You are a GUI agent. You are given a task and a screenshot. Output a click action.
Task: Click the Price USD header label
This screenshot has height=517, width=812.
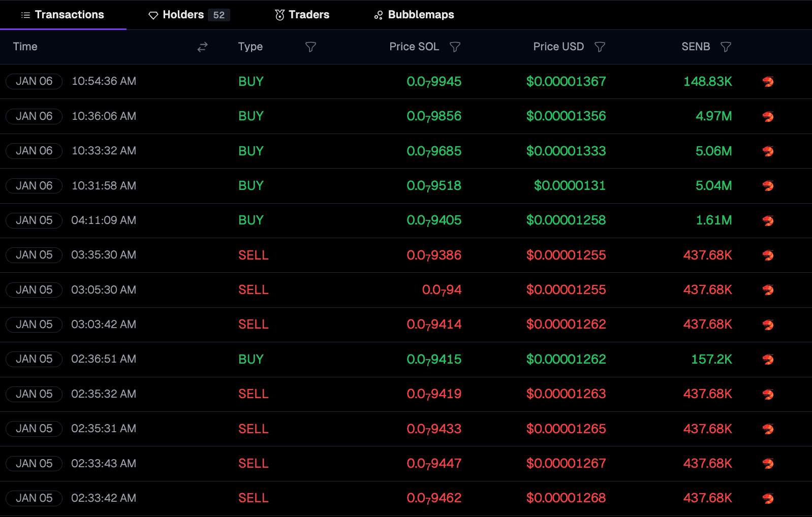(x=558, y=47)
